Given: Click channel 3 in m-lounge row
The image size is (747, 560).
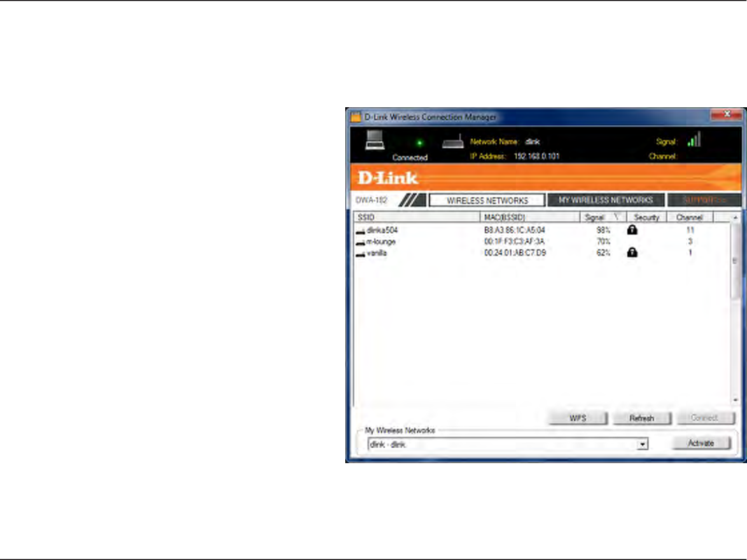Looking at the screenshot, I should pyautogui.click(x=690, y=241).
